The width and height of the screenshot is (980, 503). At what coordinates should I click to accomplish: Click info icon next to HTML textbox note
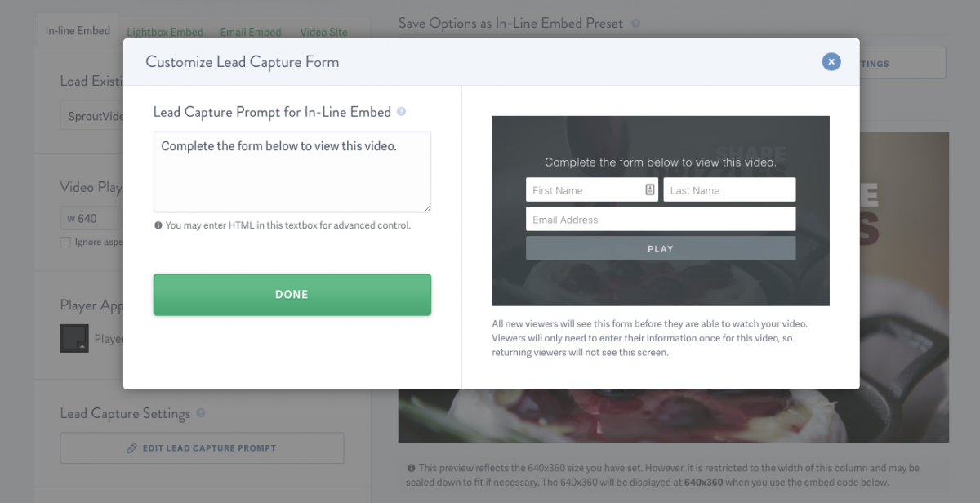coord(158,225)
